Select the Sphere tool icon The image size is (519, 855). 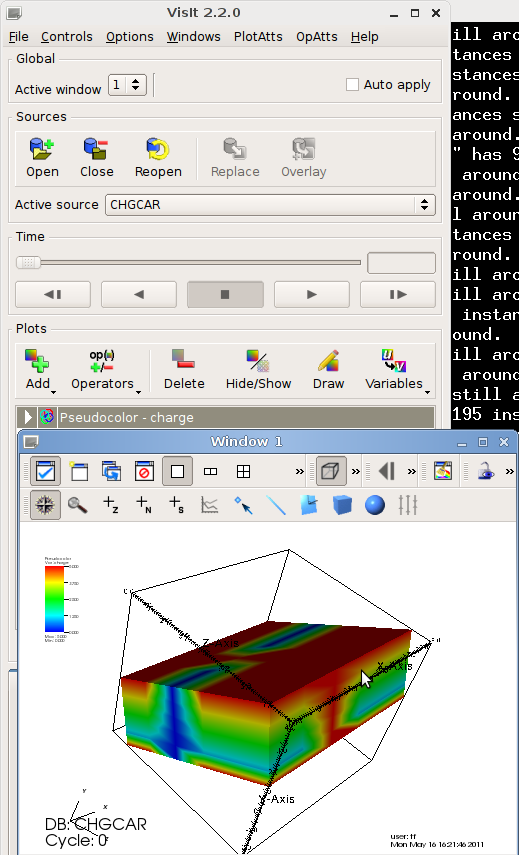[375, 504]
